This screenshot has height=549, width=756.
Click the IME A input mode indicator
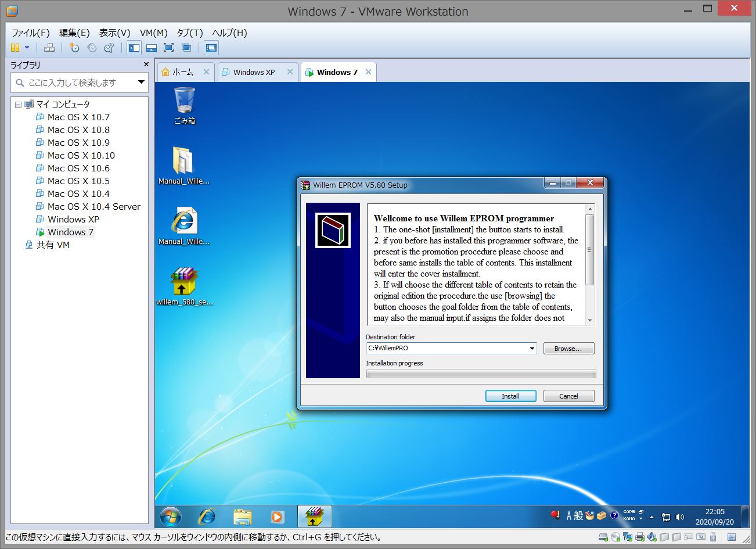pyautogui.click(x=570, y=515)
